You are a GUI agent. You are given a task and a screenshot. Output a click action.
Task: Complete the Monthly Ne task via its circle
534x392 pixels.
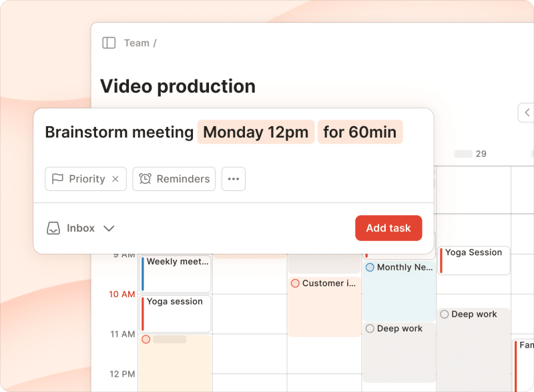[369, 267]
